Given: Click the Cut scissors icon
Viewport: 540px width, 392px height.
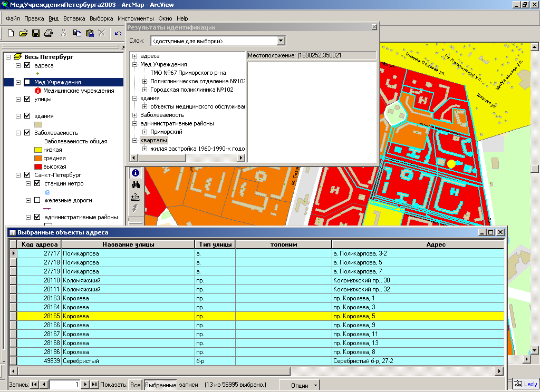Looking at the screenshot, I should point(64,33).
